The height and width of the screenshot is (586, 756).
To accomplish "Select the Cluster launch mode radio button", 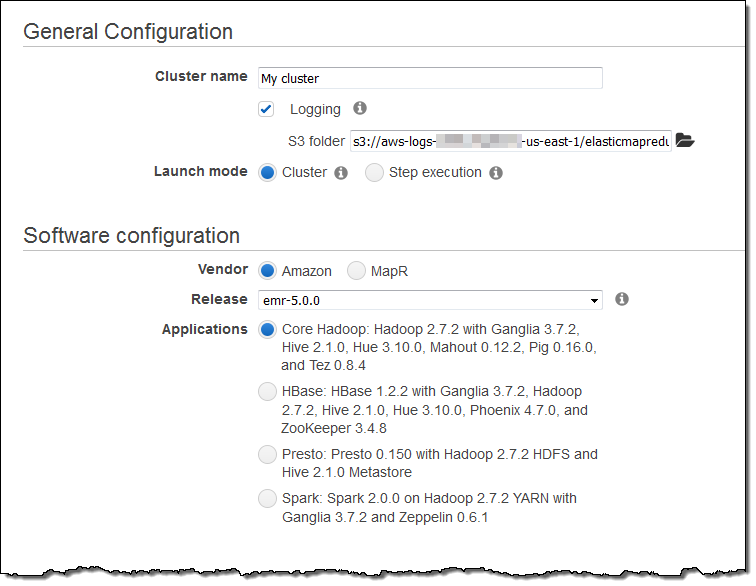I will [267, 172].
